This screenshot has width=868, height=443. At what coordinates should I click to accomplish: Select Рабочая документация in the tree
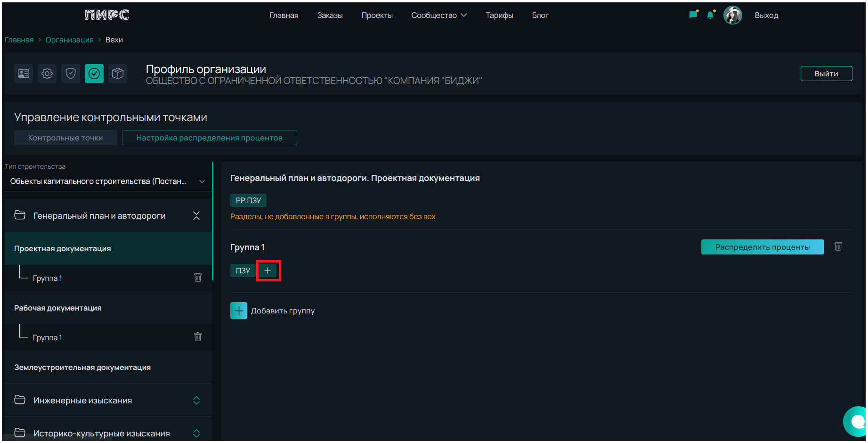click(58, 308)
